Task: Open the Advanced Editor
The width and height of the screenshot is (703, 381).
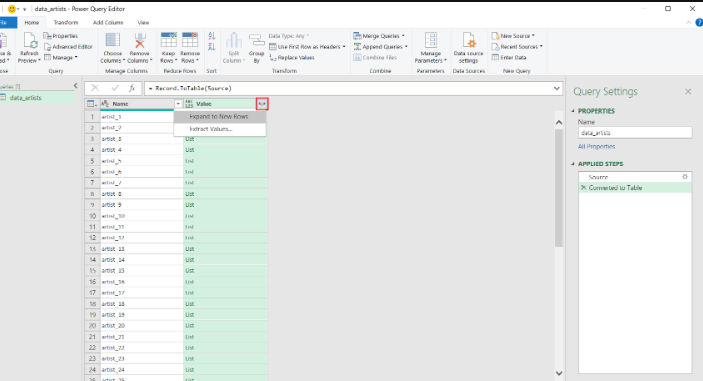Action: (68, 47)
